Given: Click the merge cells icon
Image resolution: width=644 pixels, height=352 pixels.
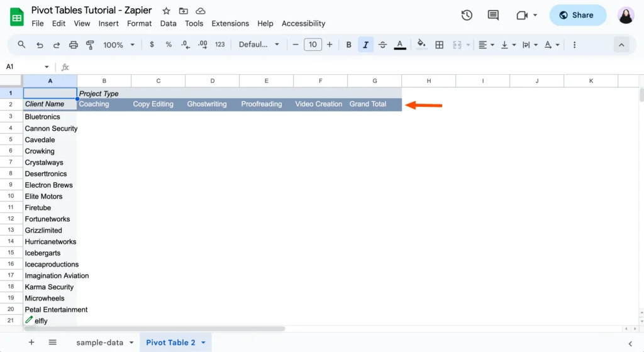Looking at the screenshot, I should click(x=457, y=45).
